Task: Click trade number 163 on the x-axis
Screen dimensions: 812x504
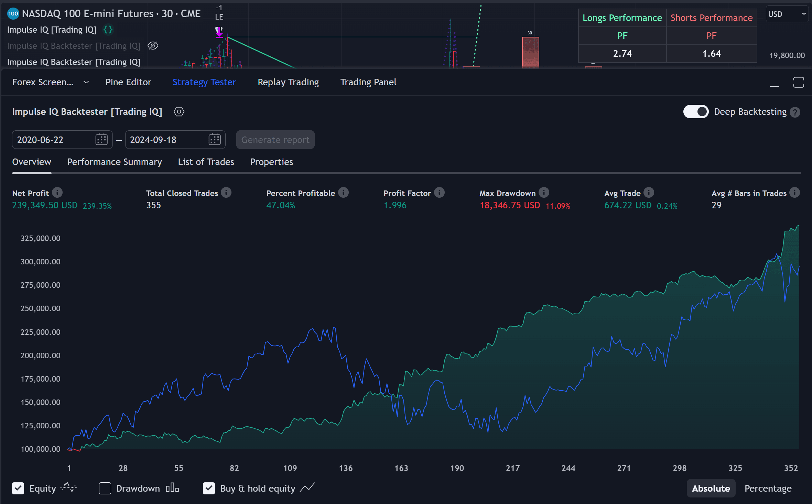Action: point(401,468)
